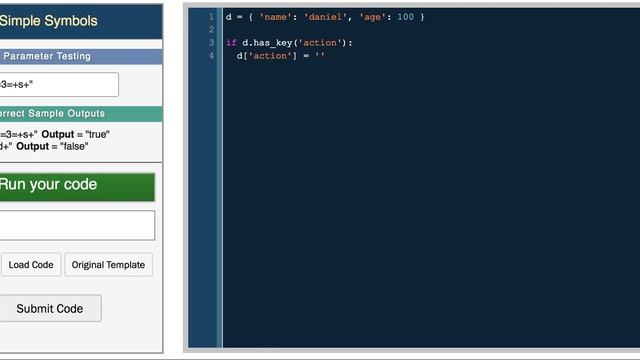The width and height of the screenshot is (640, 360).
Task: Click the Parameter Testing header
Action: (81, 56)
